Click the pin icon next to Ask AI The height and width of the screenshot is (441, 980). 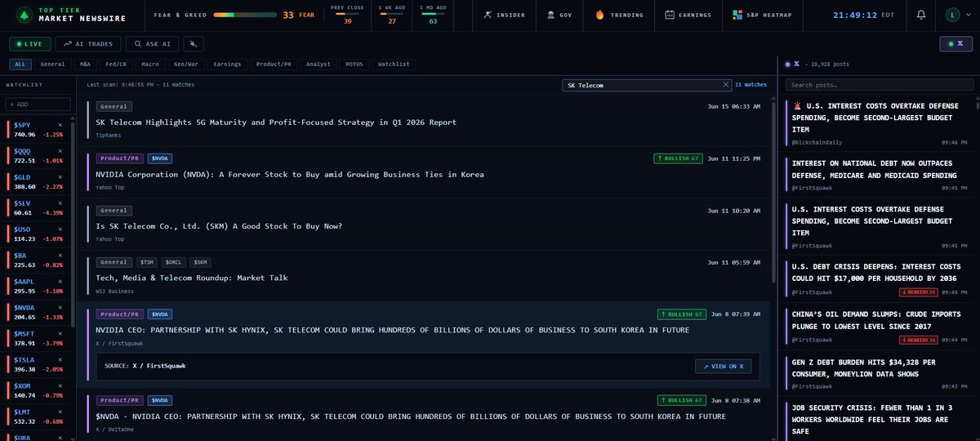[194, 44]
